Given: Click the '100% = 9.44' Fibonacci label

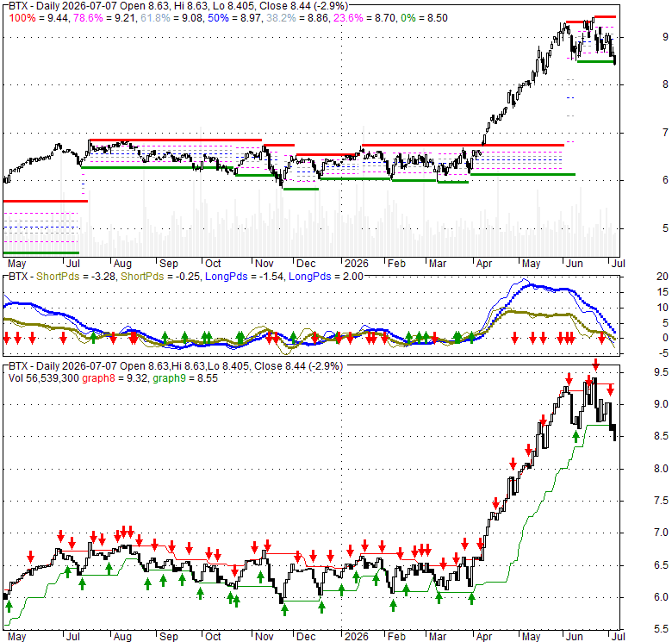Looking at the screenshot, I should [x=39, y=18].
